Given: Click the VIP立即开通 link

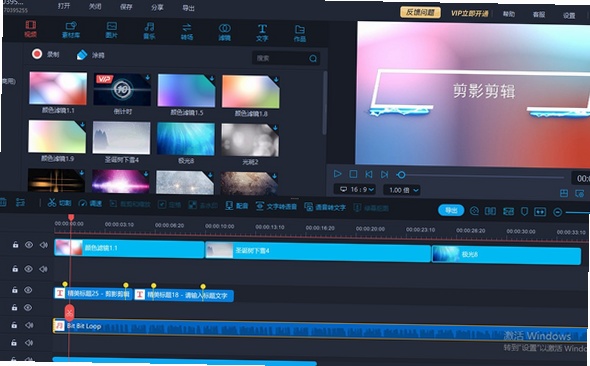Looking at the screenshot, I should (x=470, y=14).
